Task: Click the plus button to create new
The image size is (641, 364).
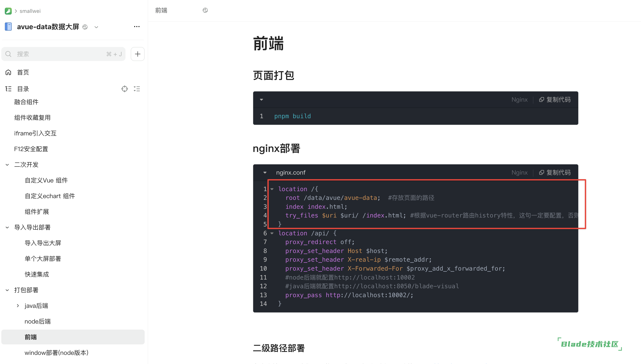Action: click(x=138, y=54)
